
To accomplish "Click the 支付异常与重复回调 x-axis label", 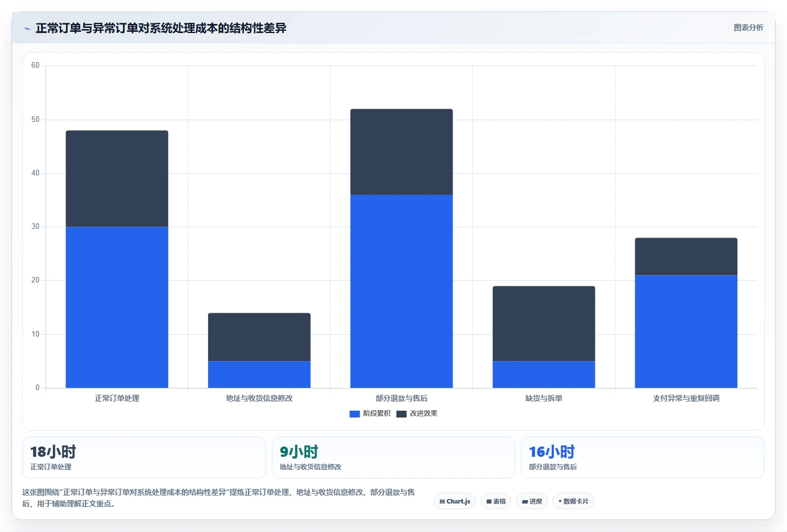I will tap(686, 398).
